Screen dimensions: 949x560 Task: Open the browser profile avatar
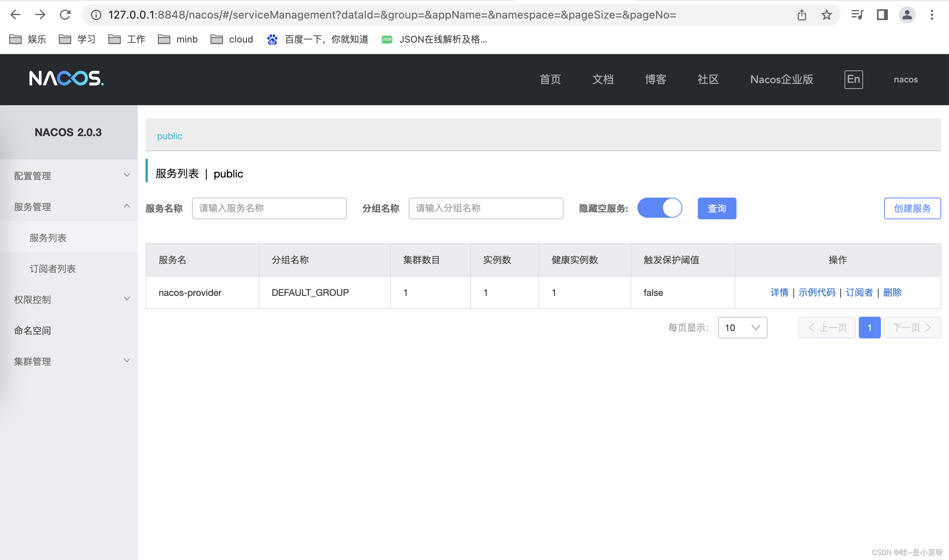[907, 15]
